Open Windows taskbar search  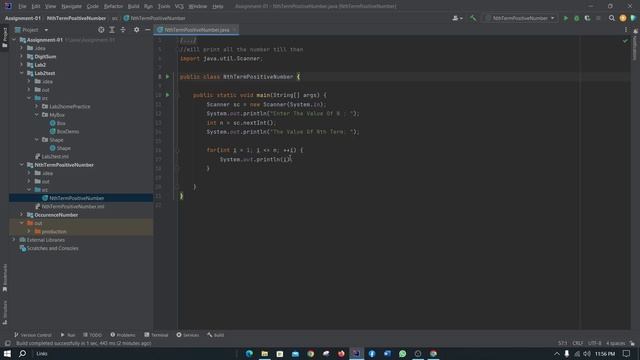coord(23,353)
